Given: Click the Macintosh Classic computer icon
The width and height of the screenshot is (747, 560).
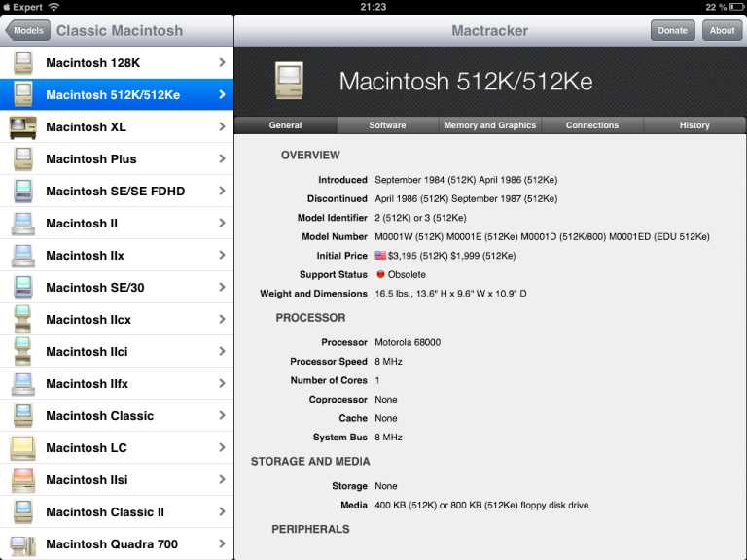Looking at the screenshot, I should pyautogui.click(x=23, y=416).
